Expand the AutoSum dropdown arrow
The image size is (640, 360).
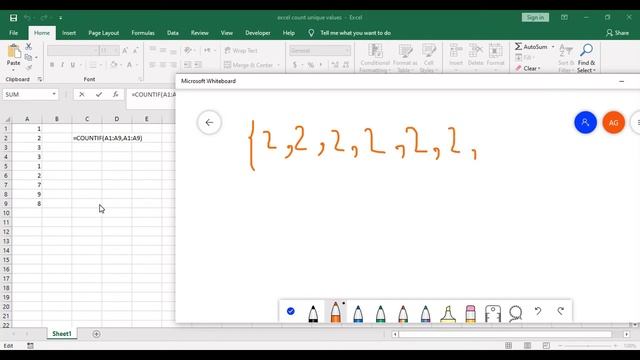coord(553,47)
